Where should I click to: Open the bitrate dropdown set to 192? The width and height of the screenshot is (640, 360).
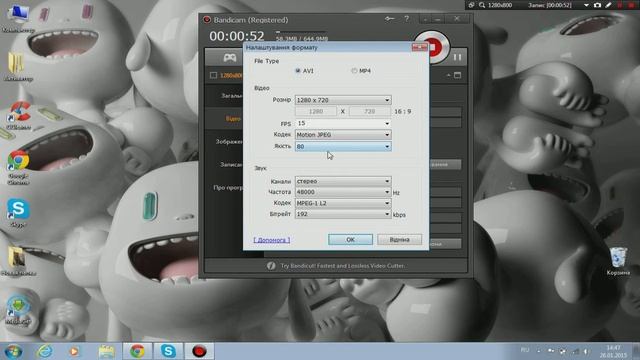[343, 214]
